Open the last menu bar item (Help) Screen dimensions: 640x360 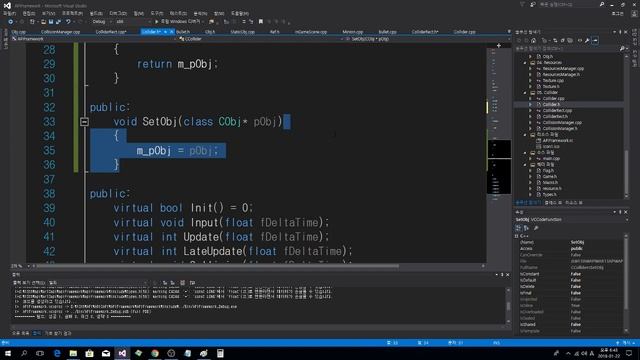click(240, 13)
